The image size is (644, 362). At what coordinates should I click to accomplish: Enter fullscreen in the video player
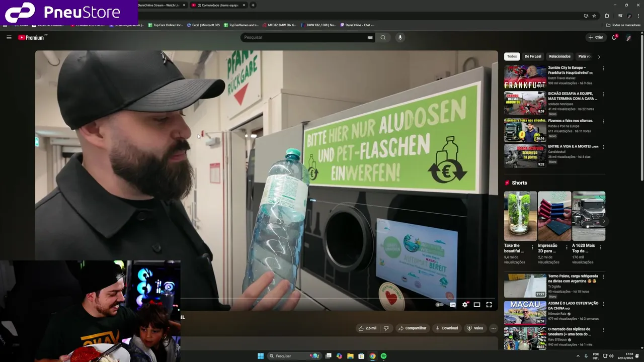(x=489, y=305)
